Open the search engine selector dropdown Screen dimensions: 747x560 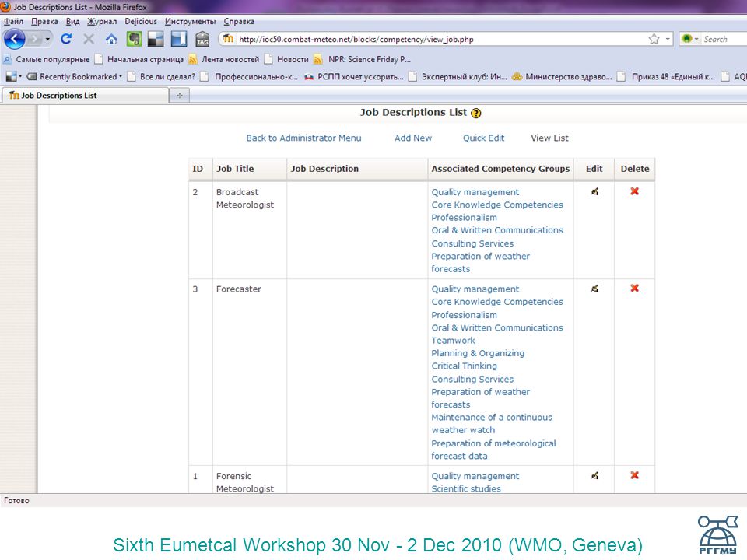click(690, 39)
